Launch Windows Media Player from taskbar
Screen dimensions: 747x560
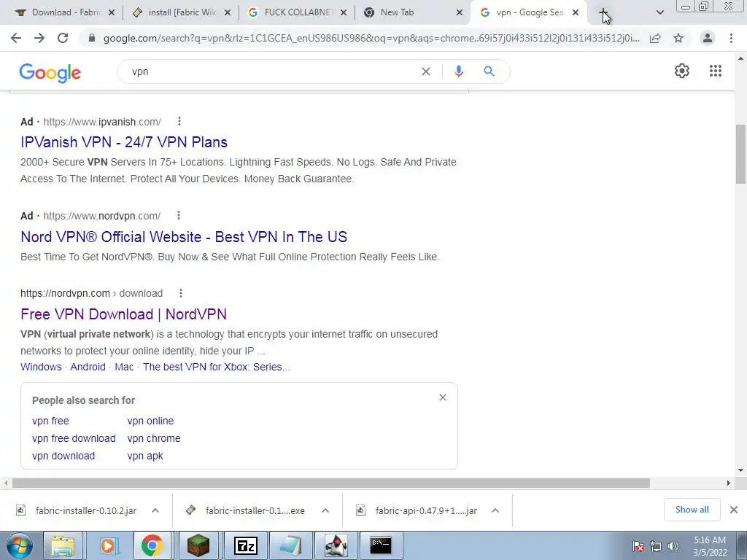(108, 545)
